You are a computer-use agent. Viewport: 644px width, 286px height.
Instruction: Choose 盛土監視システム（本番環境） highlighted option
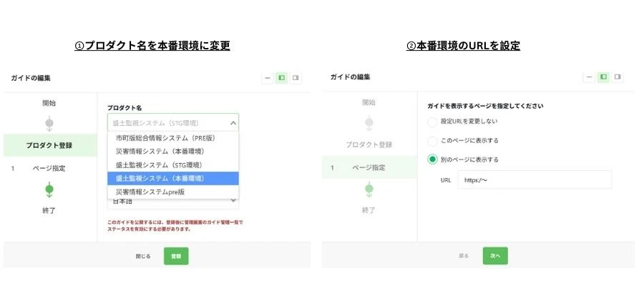pyautogui.click(x=173, y=179)
